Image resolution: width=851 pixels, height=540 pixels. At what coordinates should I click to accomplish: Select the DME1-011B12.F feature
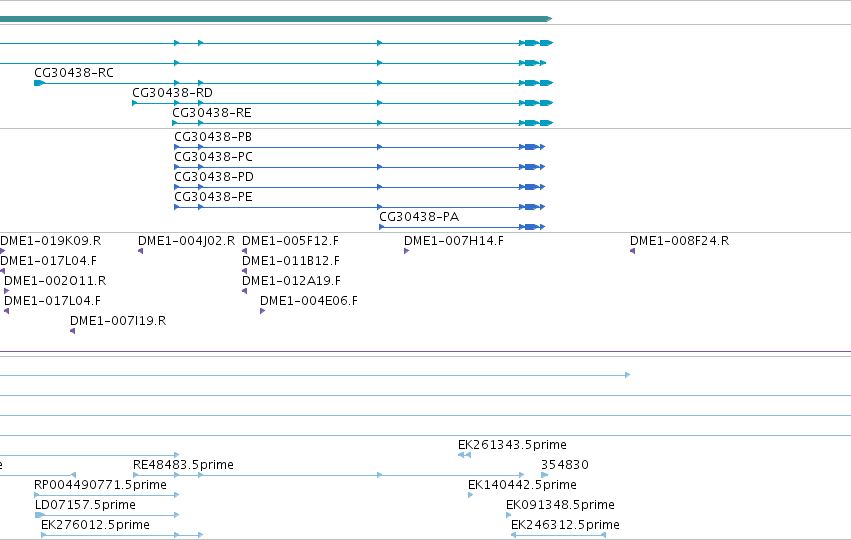(291, 261)
